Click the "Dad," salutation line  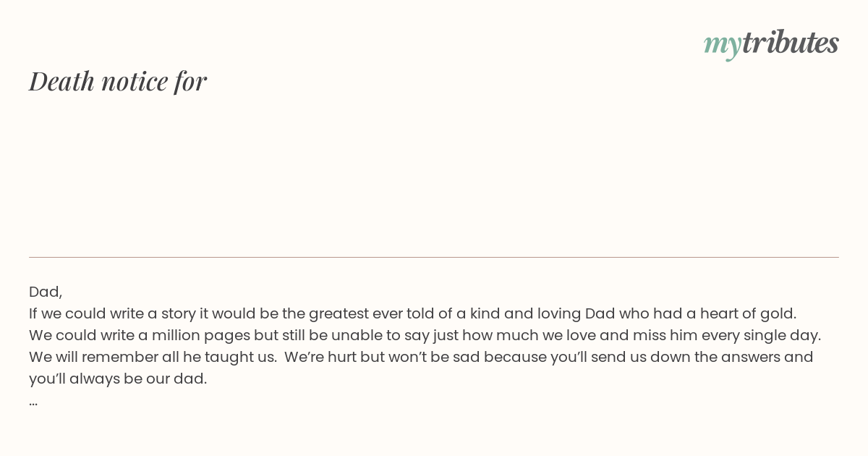(x=46, y=292)
